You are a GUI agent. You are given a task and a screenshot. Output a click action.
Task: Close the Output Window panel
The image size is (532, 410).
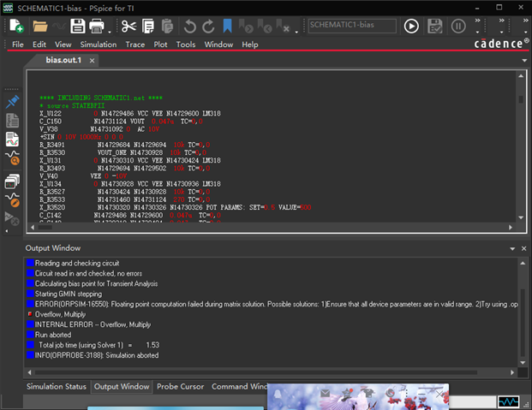(x=523, y=248)
